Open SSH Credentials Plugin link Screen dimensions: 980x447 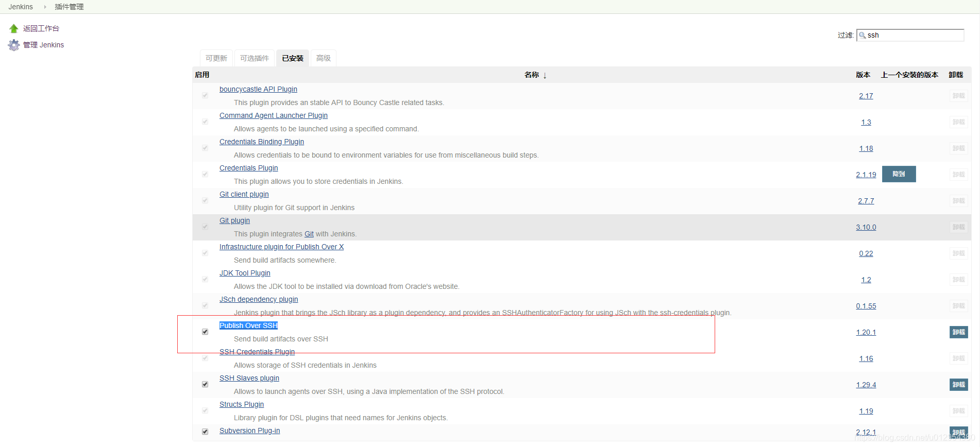tap(257, 352)
